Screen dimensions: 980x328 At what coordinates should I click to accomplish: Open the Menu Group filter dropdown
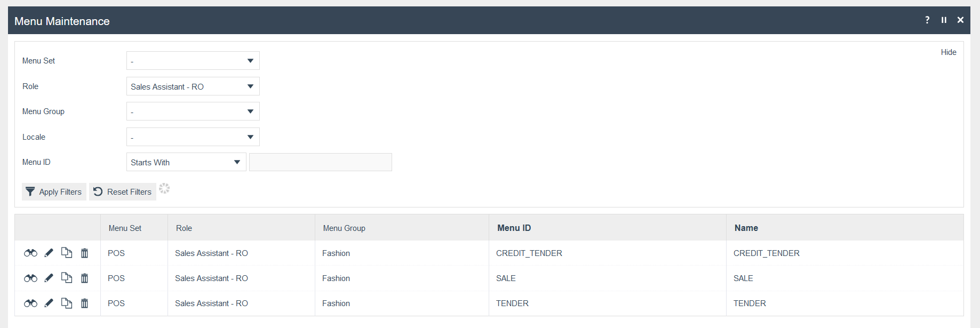click(193, 111)
